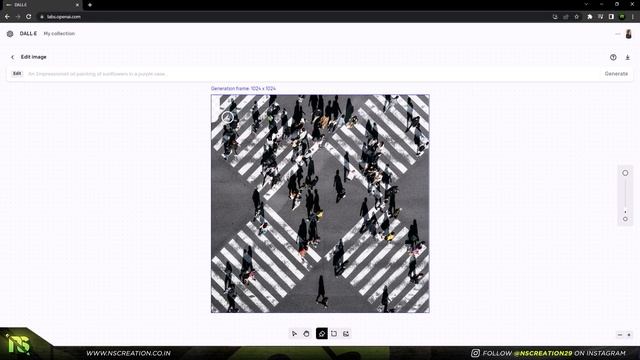640x360 pixels.
Task: Zoom in canvas with plus button
Action: click(x=629, y=335)
